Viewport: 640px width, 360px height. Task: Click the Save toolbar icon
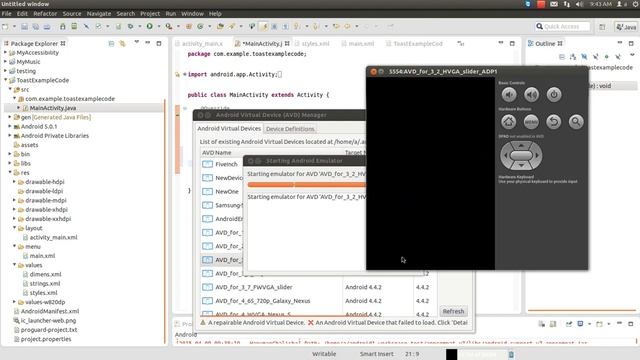24,27
